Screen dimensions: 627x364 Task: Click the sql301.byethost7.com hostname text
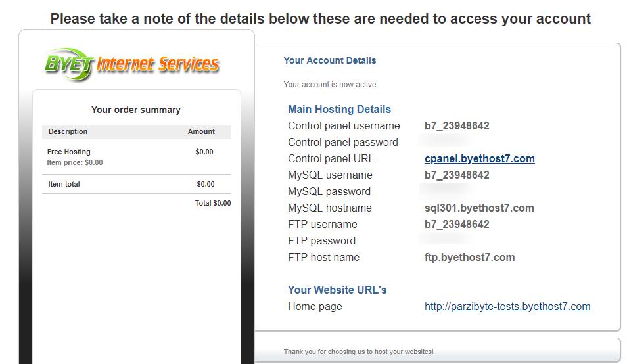pyautogui.click(x=479, y=208)
